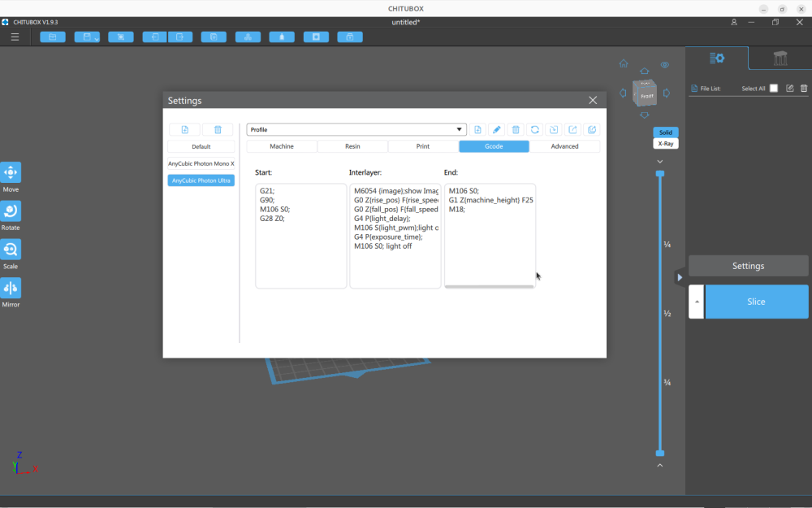The image size is (812, 508).
Task: Click the Redo toolbar icon
Action: pyautogui.click(x=179, y=37)
